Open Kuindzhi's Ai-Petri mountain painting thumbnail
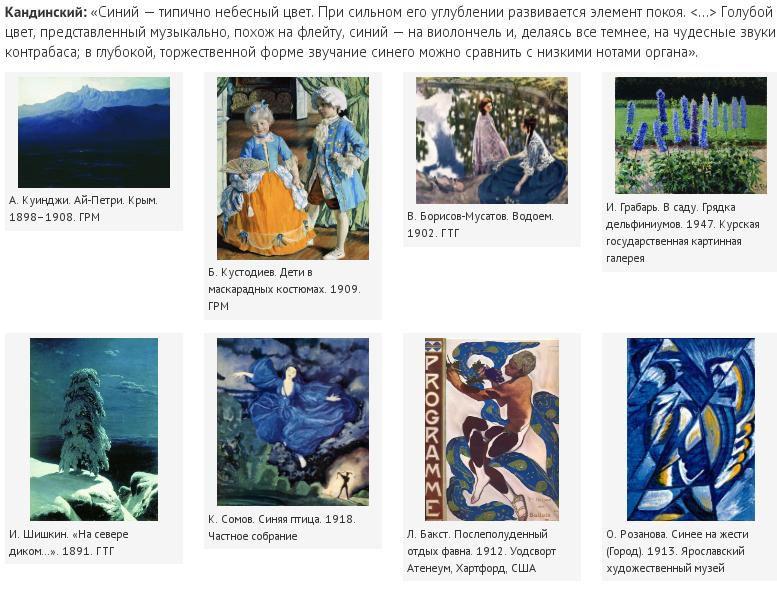 (x=94, y=132)
